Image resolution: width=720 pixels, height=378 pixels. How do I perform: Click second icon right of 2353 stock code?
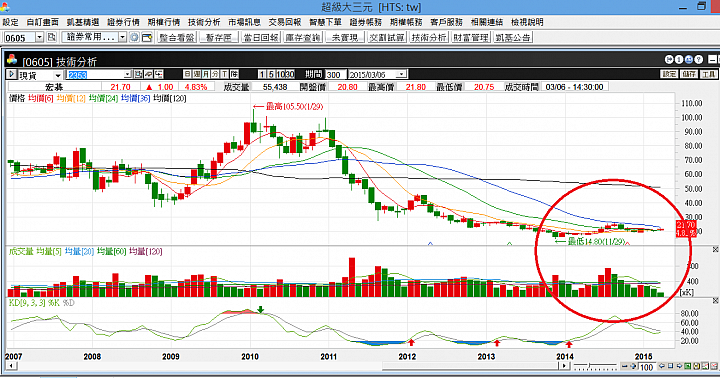(x=148, y=74)
